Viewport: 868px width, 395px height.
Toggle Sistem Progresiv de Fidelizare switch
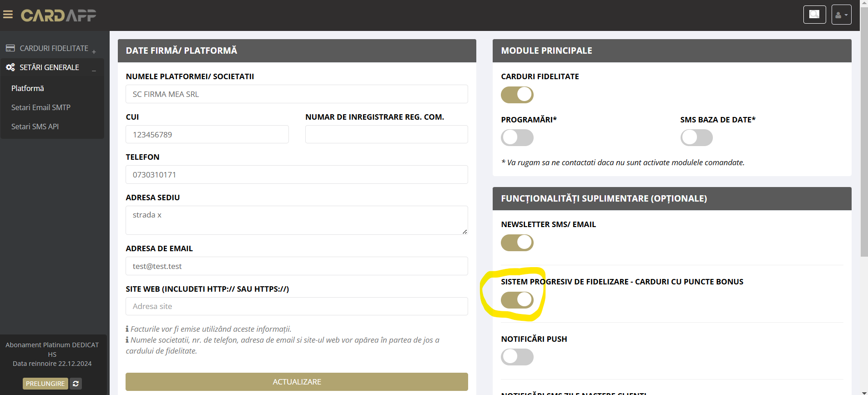tap(517, 300)
